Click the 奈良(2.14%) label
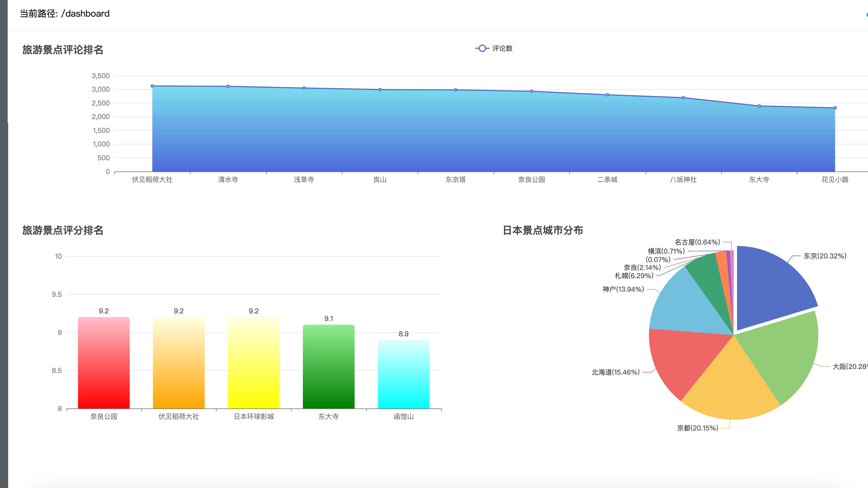This screenshot has height=488, width=868. point(642,268)
